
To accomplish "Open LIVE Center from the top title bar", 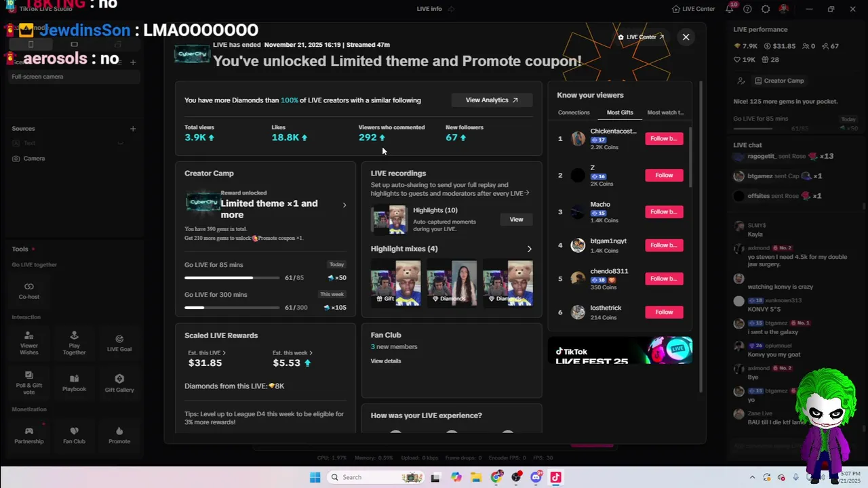I will (x=693, y=9).
